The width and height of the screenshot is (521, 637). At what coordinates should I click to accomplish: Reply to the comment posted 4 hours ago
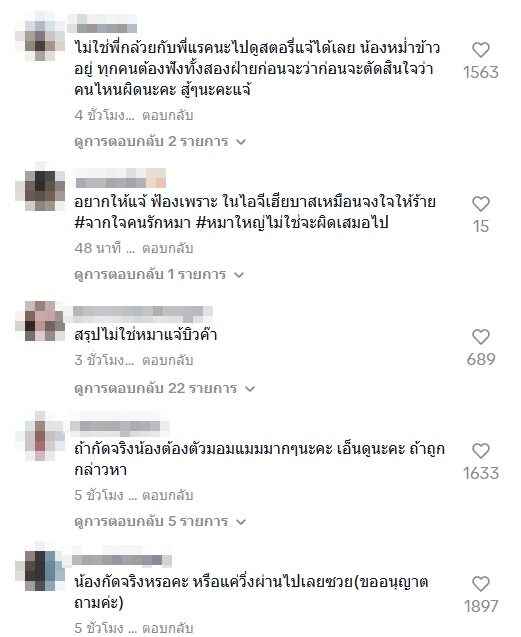point(167,115)
